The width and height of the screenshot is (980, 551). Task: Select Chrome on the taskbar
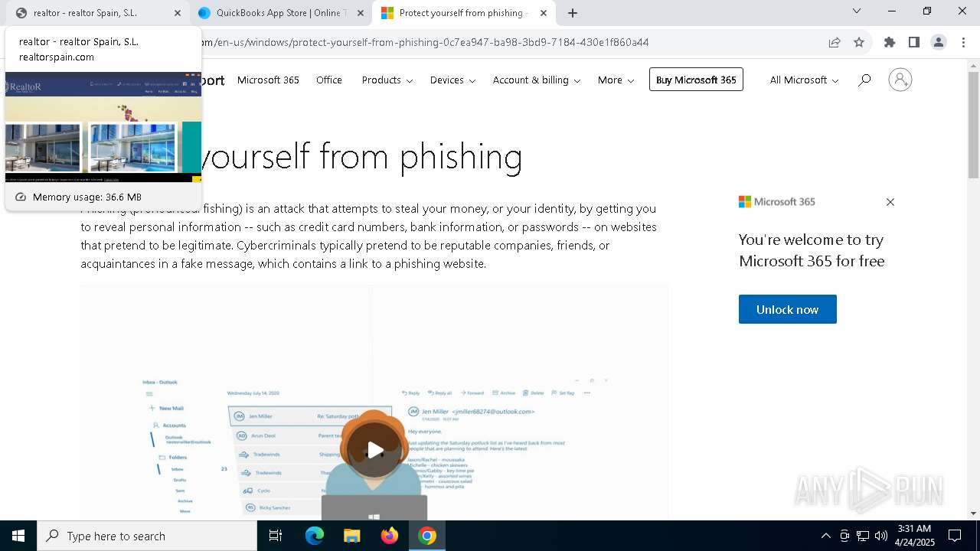(427, 536)
